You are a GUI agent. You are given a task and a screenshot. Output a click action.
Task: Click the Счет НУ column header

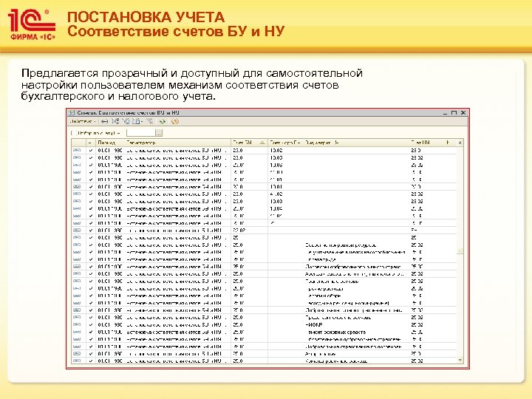[426, 143]
